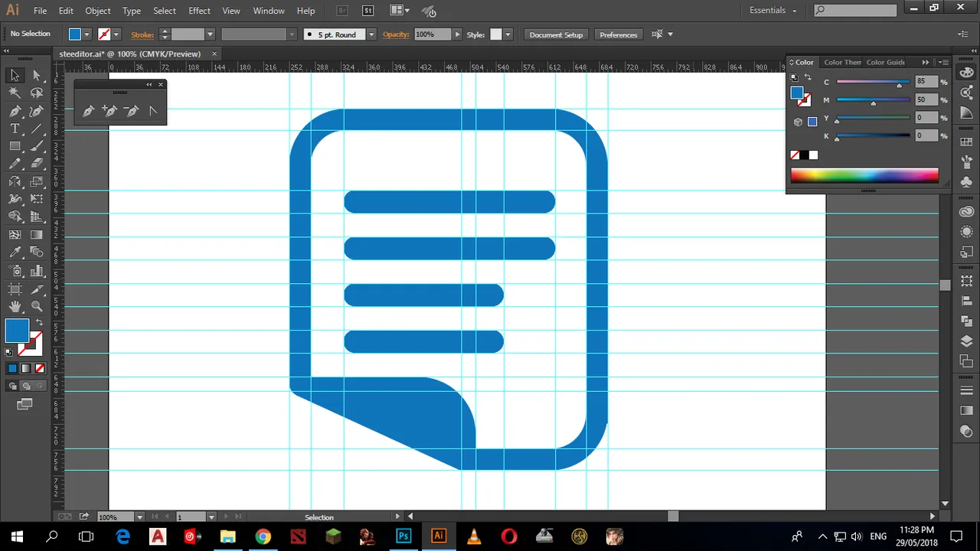
Task: Choose Anchor Point convert tool in floating panel
Action: pos(152,111)
